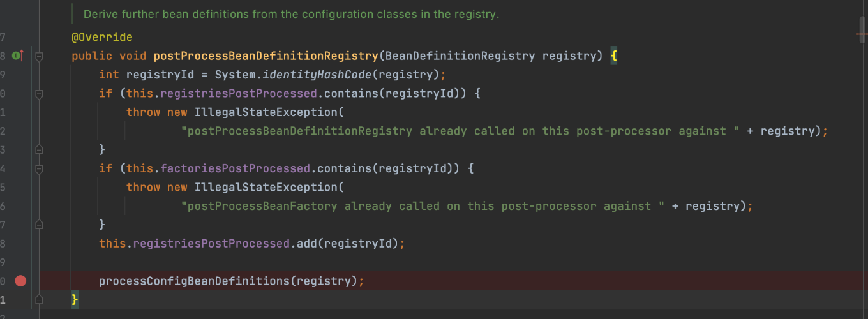Click the highlighted closing brace of the method
The height and width of the screenshot is (319, 868).
(75, 299)
